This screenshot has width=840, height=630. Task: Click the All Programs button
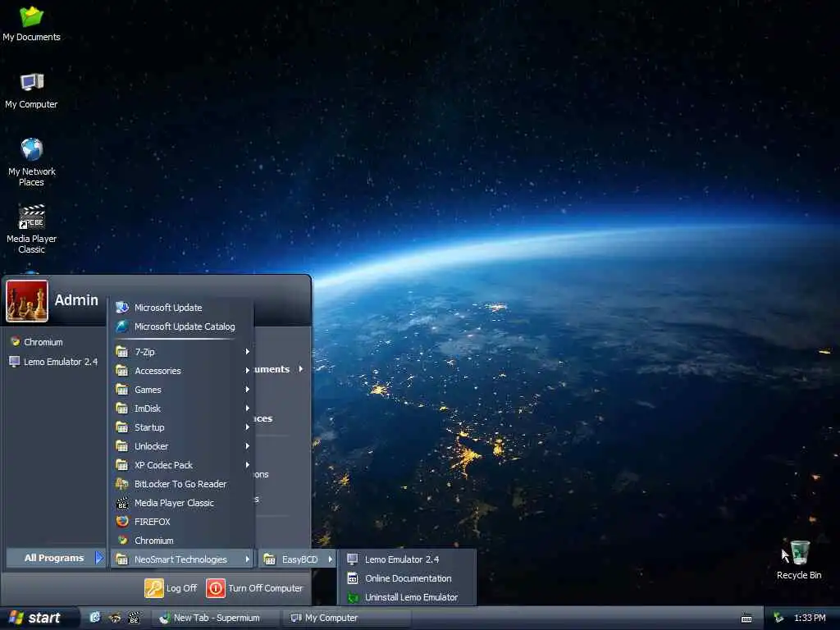(x=56, y=558)
